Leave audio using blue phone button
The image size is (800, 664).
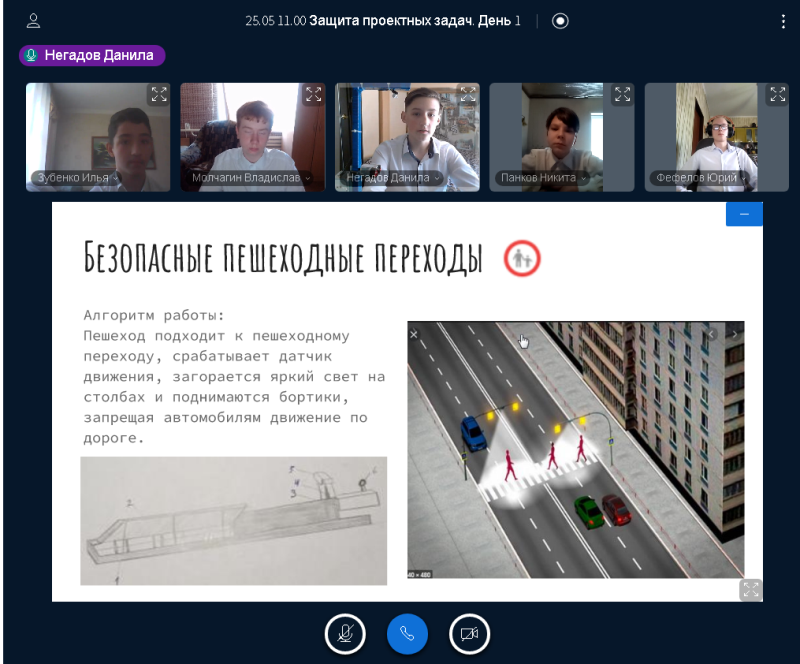407,633
